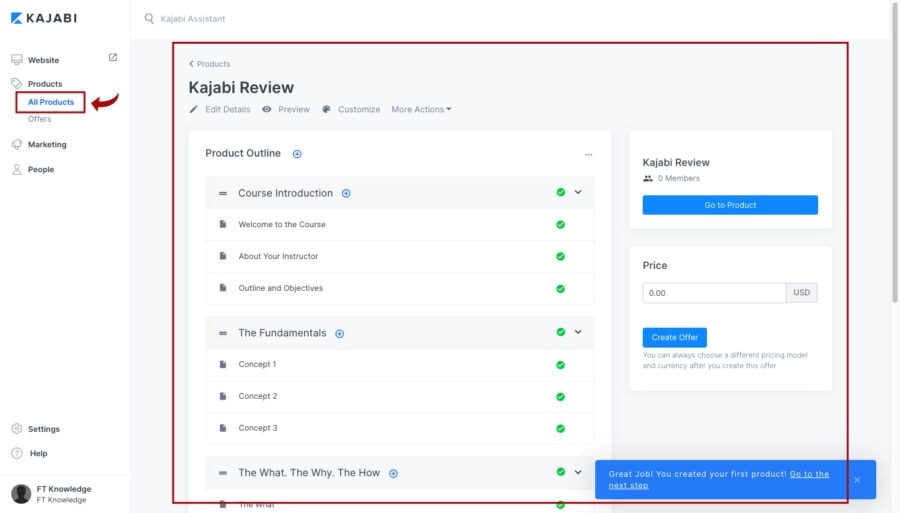Viewport: 900px width, 513px height.
Task: Click document icon for Welcome to the Course
Action: pyautogui.click(x=223, y=224)
